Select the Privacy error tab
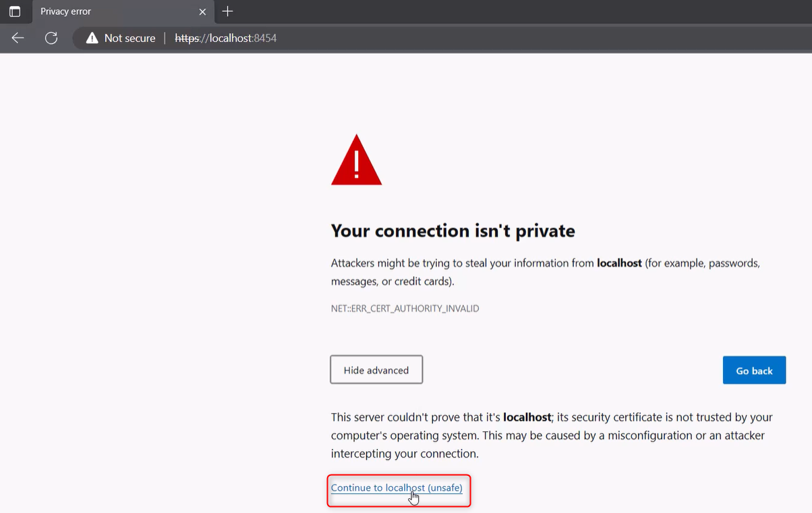The height and width of the screenshot is (513, 812). point(108,11)
